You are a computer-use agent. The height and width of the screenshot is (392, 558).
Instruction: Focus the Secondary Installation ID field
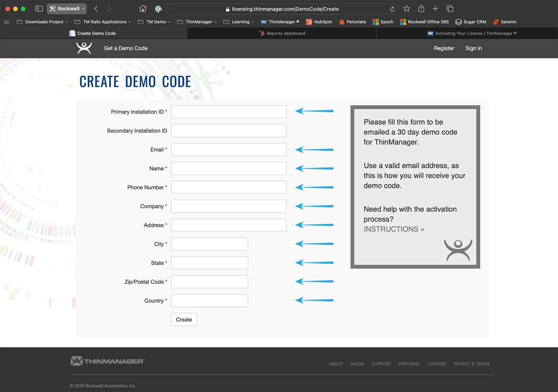coord(229,131)
